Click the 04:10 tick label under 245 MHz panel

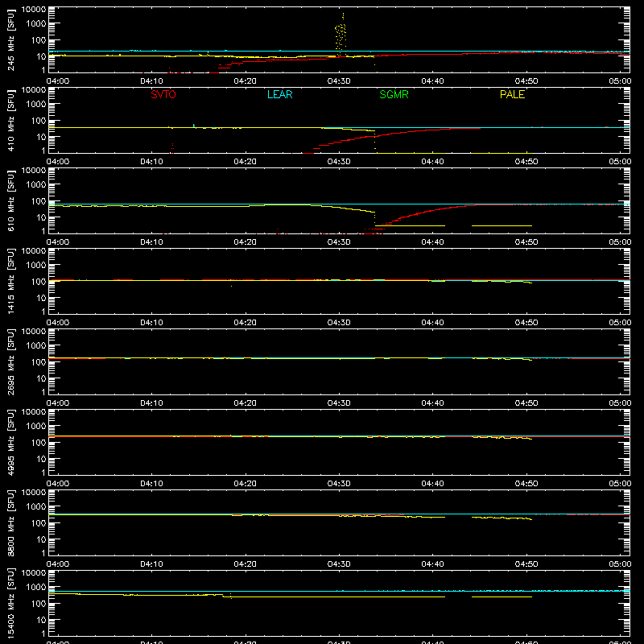(x=151, y=81)
